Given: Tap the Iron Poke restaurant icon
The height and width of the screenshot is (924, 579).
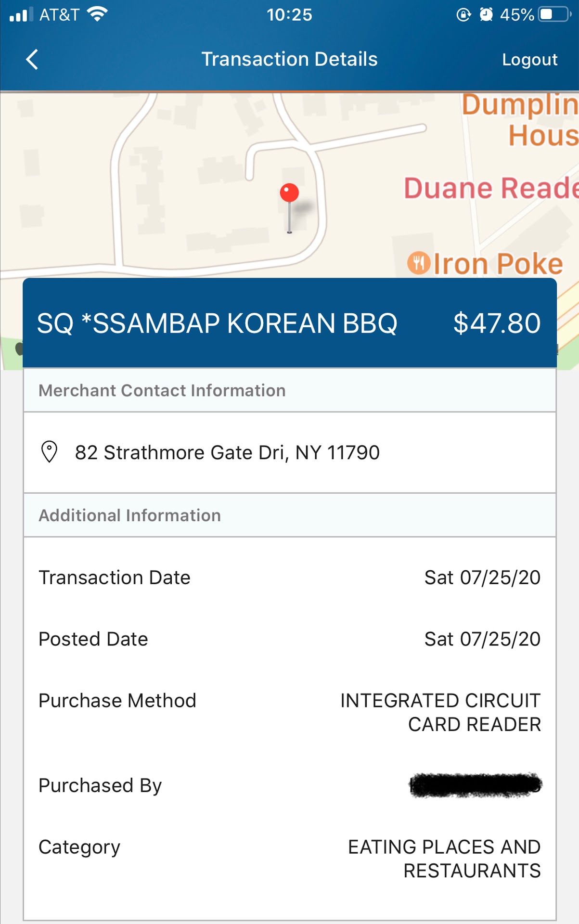Looking at the screenshot, I should point(419,263).
